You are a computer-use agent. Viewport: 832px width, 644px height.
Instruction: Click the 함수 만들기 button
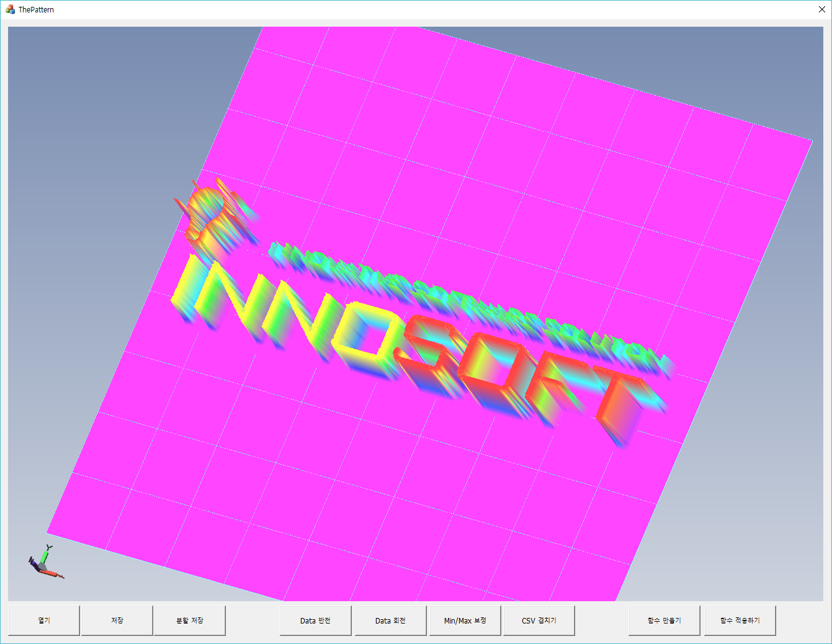click(664, 620)
